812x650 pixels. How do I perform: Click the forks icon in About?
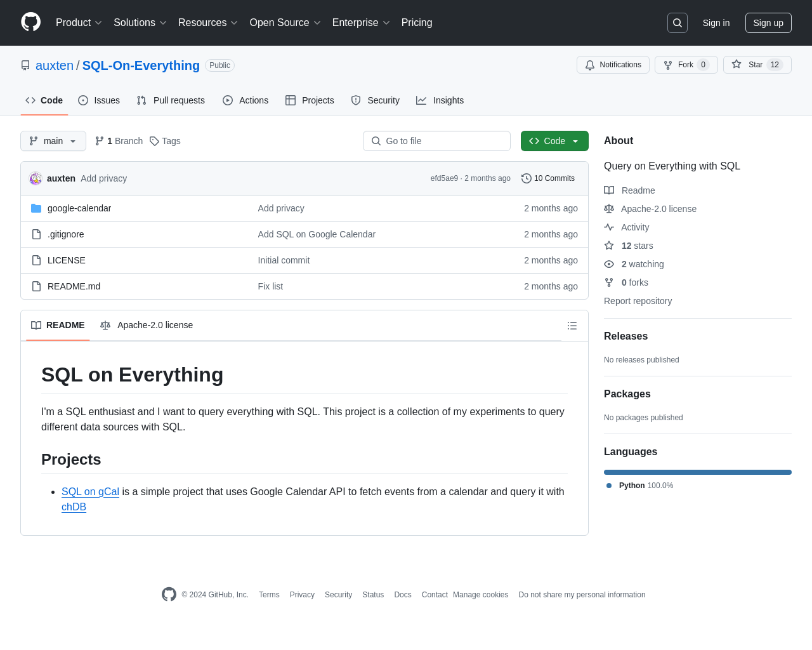pos(609,282)
